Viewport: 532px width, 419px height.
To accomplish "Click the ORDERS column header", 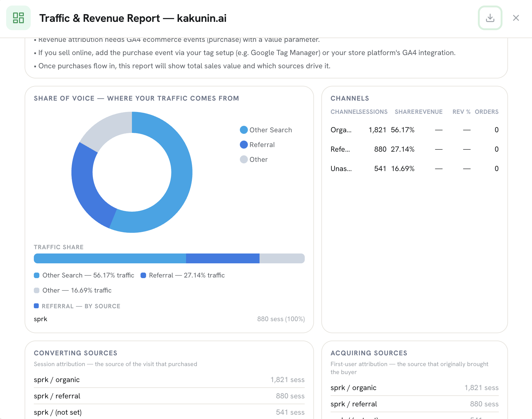I will pos(486,112).
